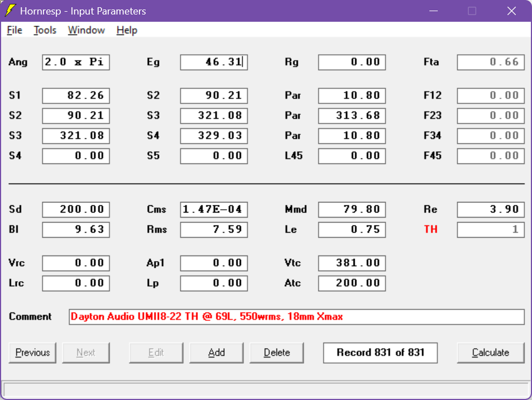The height and width of the screenshot is (400, 532).
Task: Click the Hornresp lightning bolt title icon
Action: (10, 11)
